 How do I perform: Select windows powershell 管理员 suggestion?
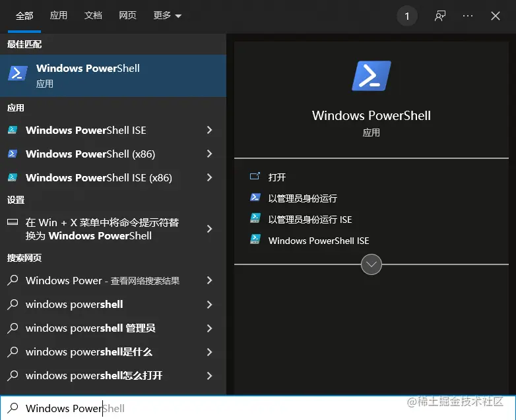click(x=113, y=328)
